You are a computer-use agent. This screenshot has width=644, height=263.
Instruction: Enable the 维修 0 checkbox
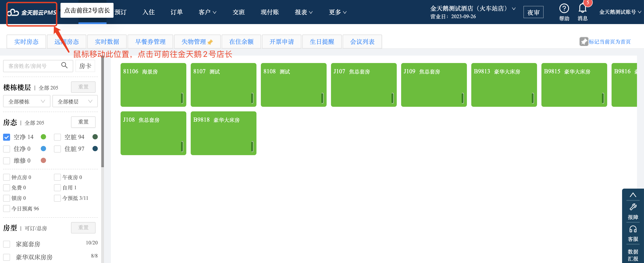pyautogui.click(x=7, y=160)
